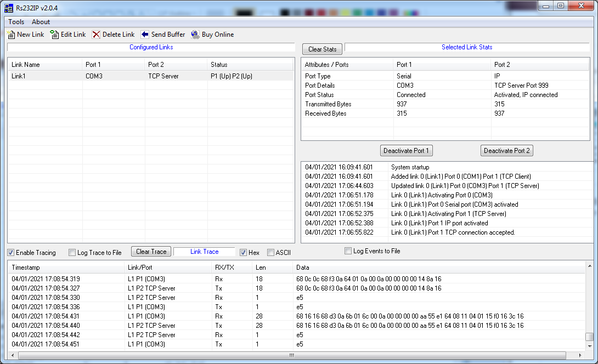Click the Send Buffer arrow icon
Image resolution: width=598 pixels, height=364 pixels.
(x=145, y=35)
